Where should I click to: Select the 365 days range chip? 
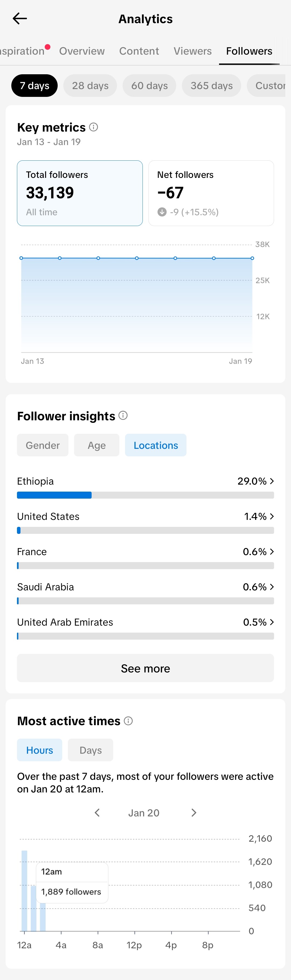[x=212, y=86]
